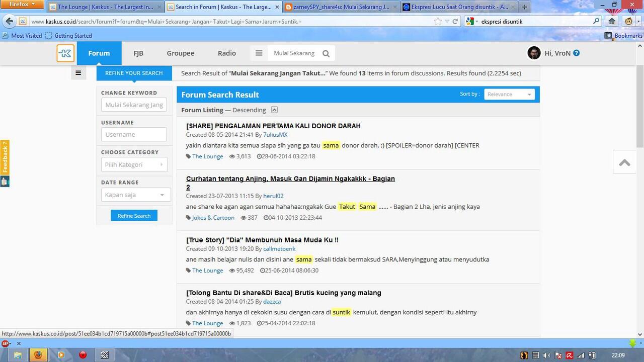Click the Firefox URL address bar
This screenshot has height=362, width=644.
tap(231, 22)
